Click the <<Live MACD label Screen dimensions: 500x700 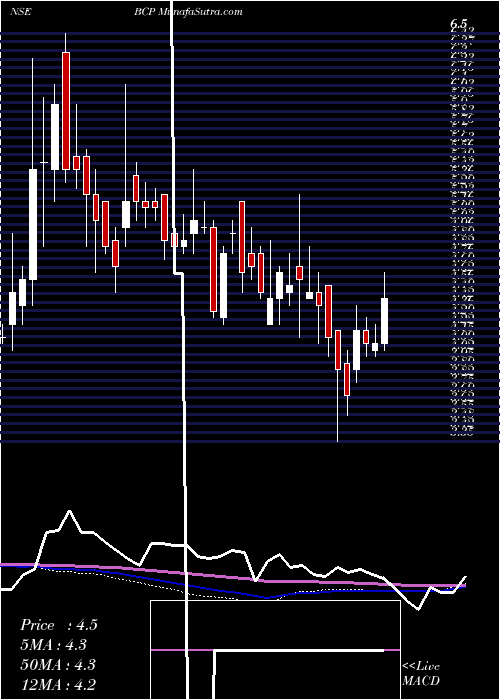[x=421, y=673]
